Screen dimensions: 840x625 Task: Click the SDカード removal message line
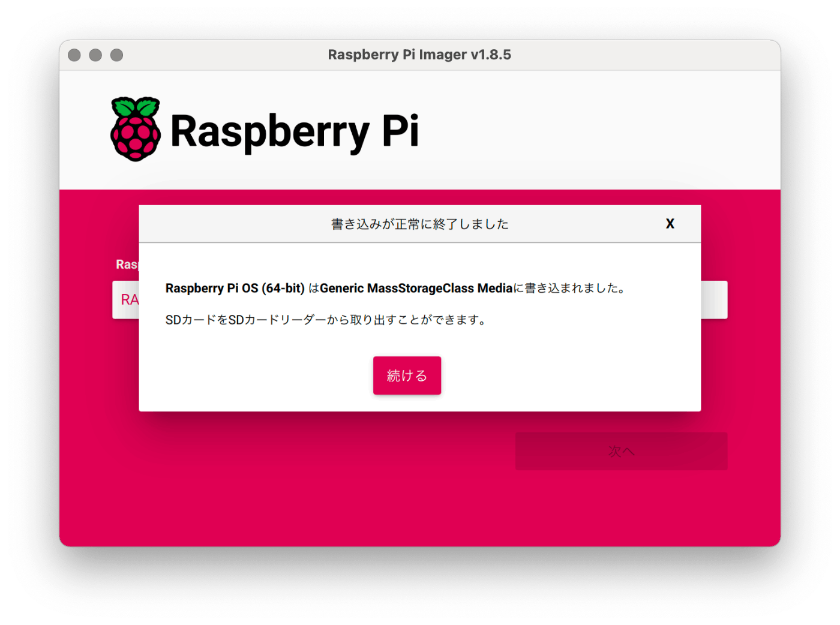(x=326, y=320)
